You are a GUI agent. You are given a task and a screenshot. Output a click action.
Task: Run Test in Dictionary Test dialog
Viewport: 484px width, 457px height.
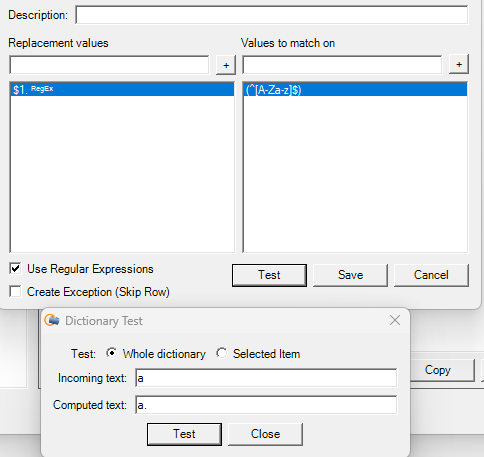pos(184,434)
